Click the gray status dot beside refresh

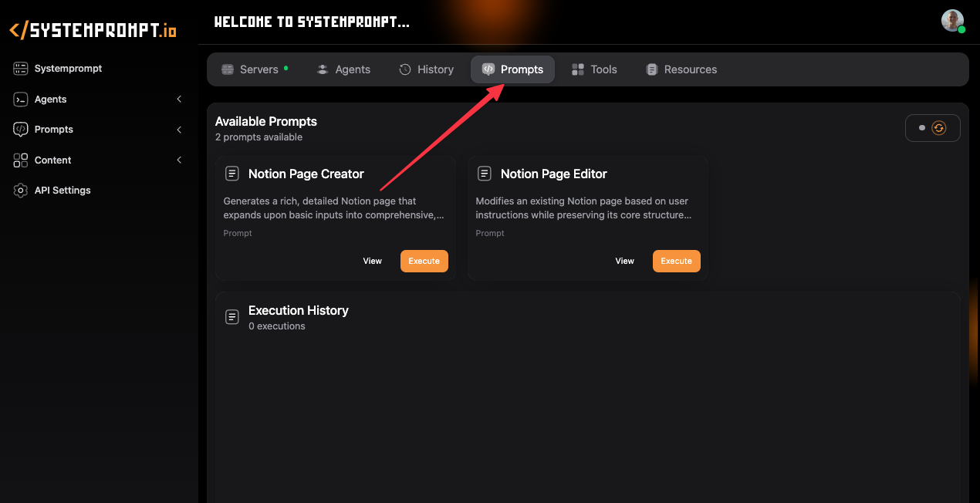(x=921, y=128)
